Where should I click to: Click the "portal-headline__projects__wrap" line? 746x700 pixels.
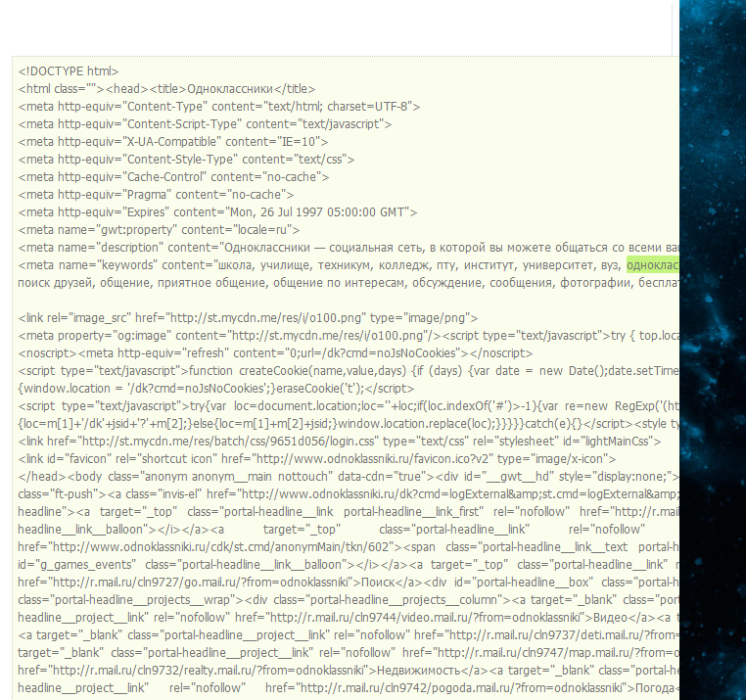click(x=349, y=599)
